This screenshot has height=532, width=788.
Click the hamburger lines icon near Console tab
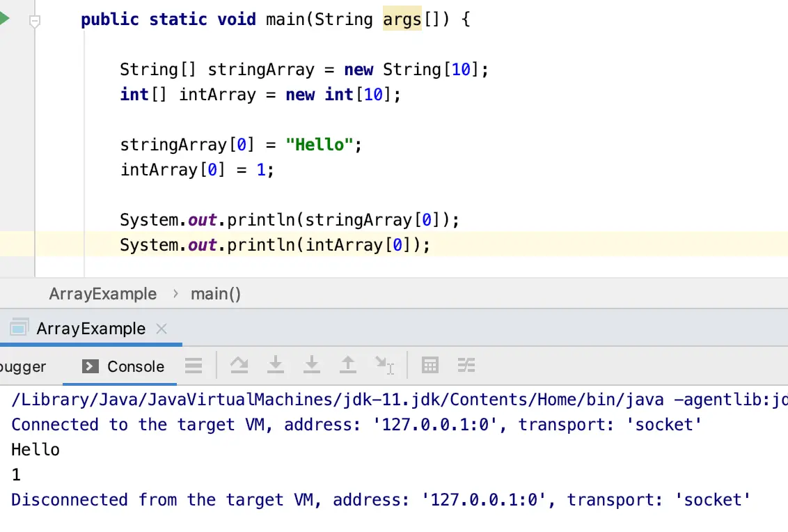click(194, 365)
